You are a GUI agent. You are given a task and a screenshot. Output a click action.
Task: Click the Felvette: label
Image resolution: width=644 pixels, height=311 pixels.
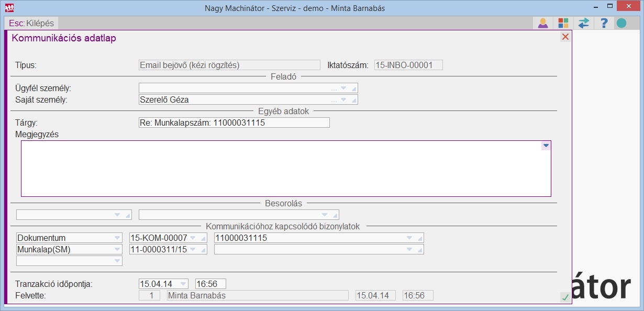coord(31,295)
